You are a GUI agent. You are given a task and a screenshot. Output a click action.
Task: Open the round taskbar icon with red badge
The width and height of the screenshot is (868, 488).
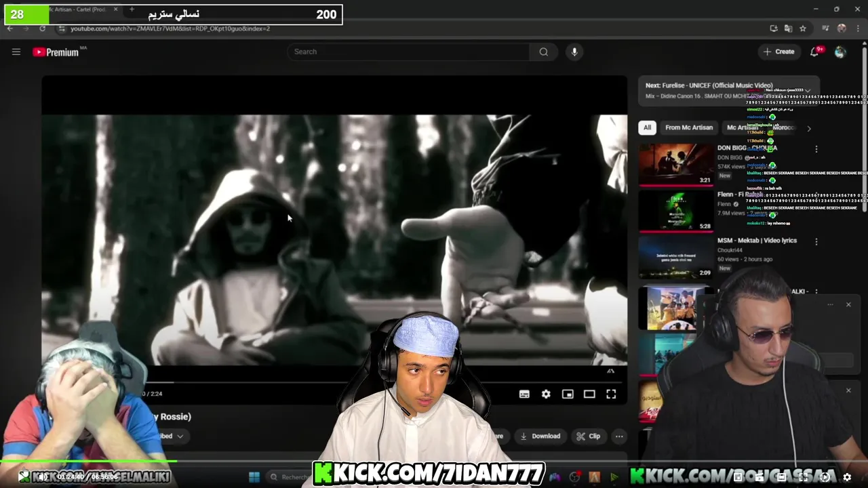[x=575, y=477]
